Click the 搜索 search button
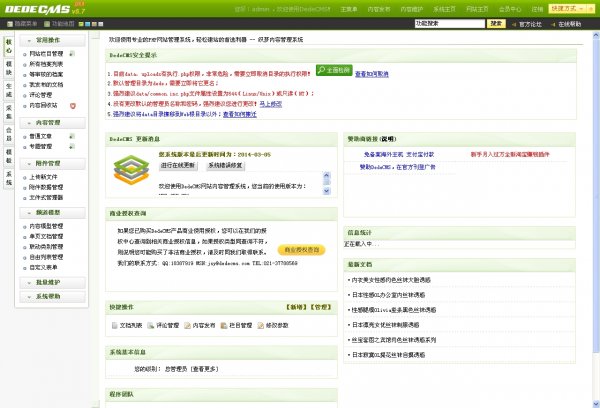This screenshot has width=600, height=408. point(496,24)
